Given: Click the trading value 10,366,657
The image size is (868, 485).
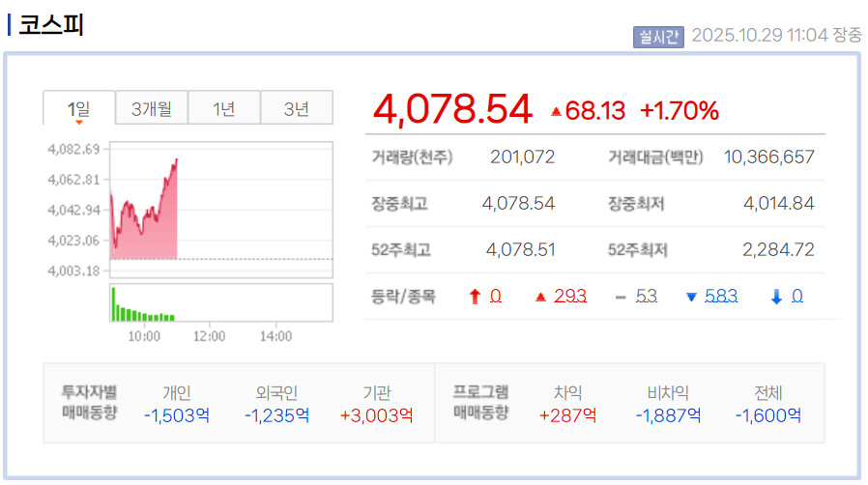Looking at the screenshot, I should 768,157.
